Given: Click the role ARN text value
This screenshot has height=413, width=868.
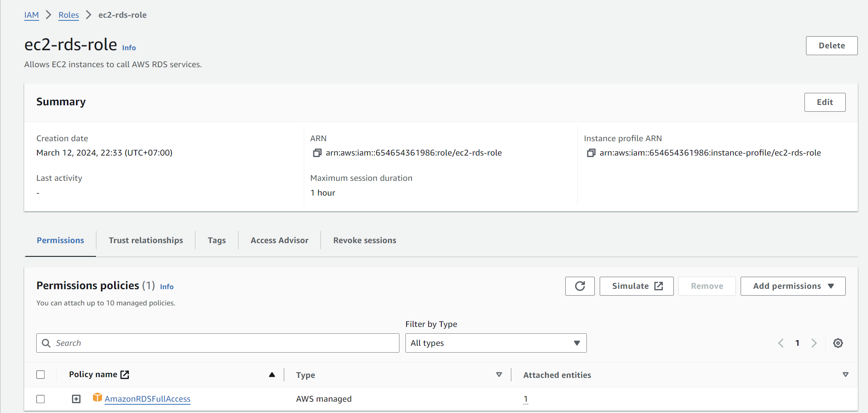Looking at the screenshot, I should point(414,153).
